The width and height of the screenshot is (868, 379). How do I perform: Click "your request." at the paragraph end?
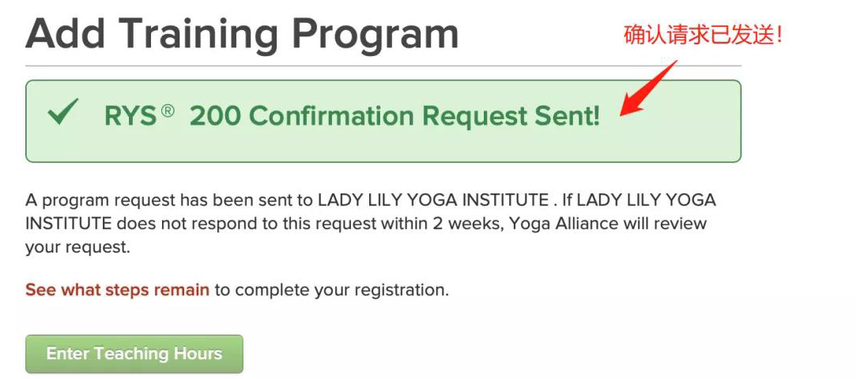(76, 247)
